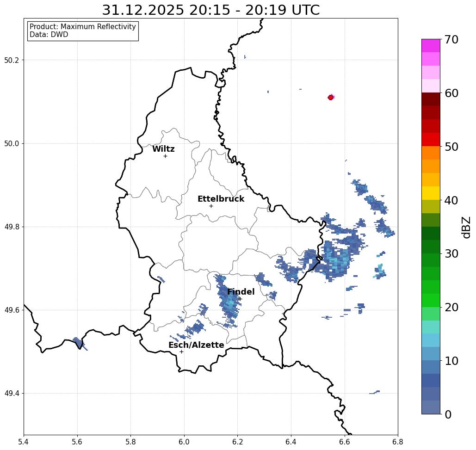Click the dark red band just below 60 dBZ
Viewport: 476px width, 450px height.
pyautogui.click(x=431, y=99)
